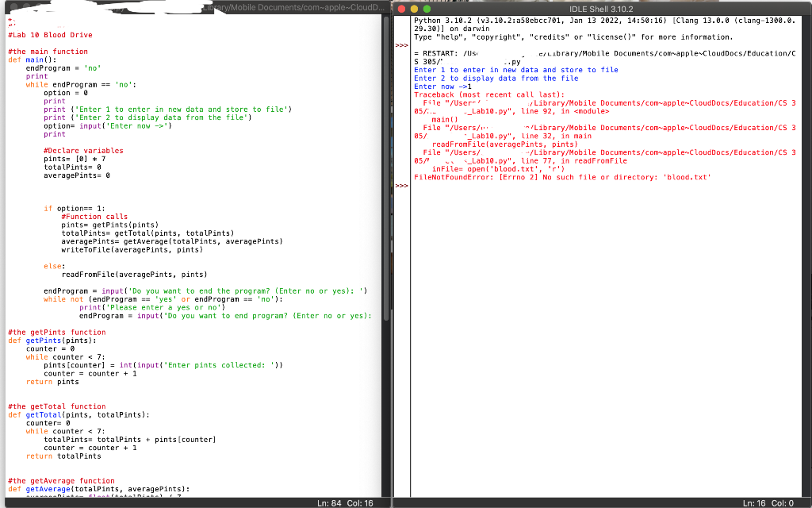Click the IDLE Shell 3.10.2 title bar

(x=603, y=6)
